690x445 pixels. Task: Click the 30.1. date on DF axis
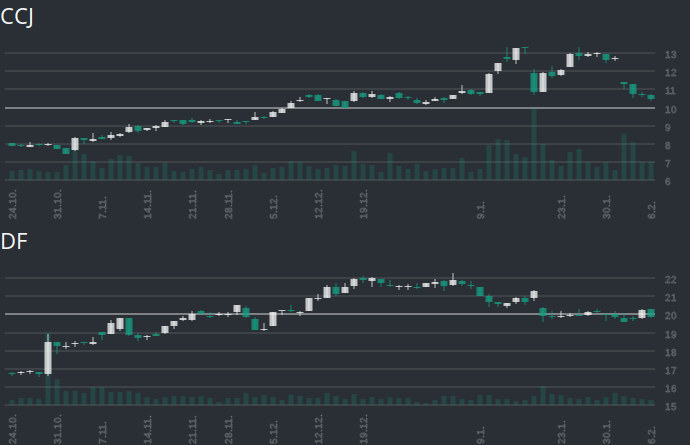coord(606,432)
